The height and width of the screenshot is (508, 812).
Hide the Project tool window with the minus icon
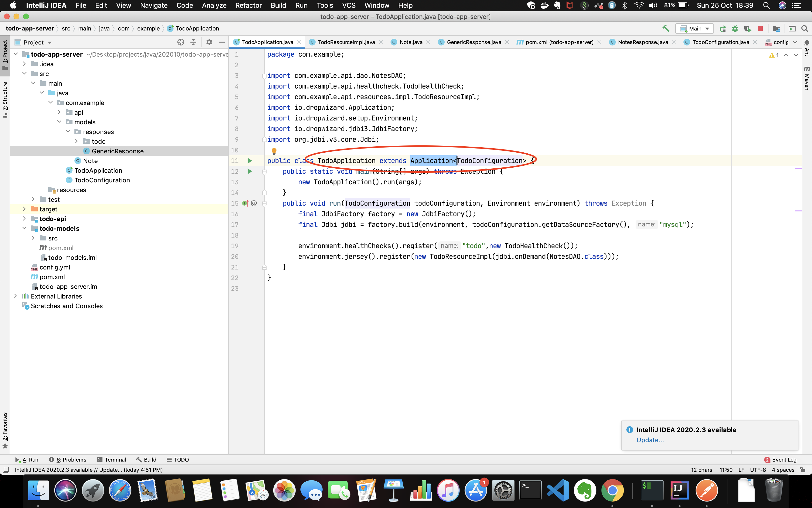click(221, 42)
